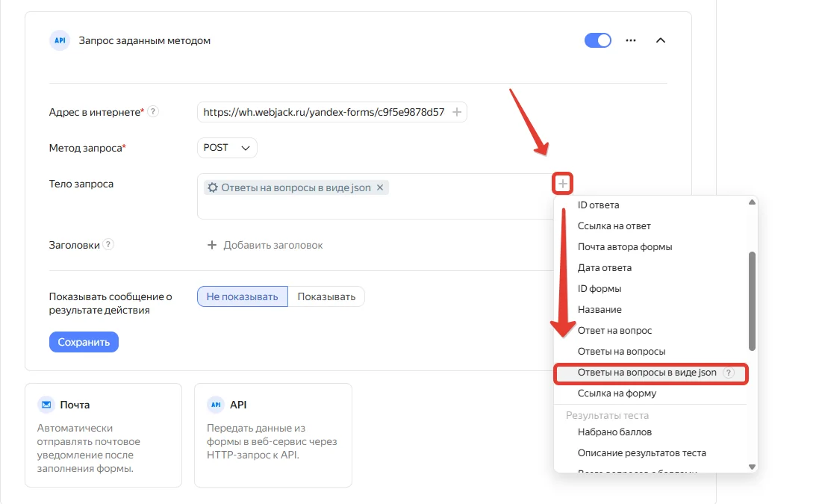This screenshot has height=504, width=819.
Task: Select Ответы на вопросы in the list
Action: (621, 352)
